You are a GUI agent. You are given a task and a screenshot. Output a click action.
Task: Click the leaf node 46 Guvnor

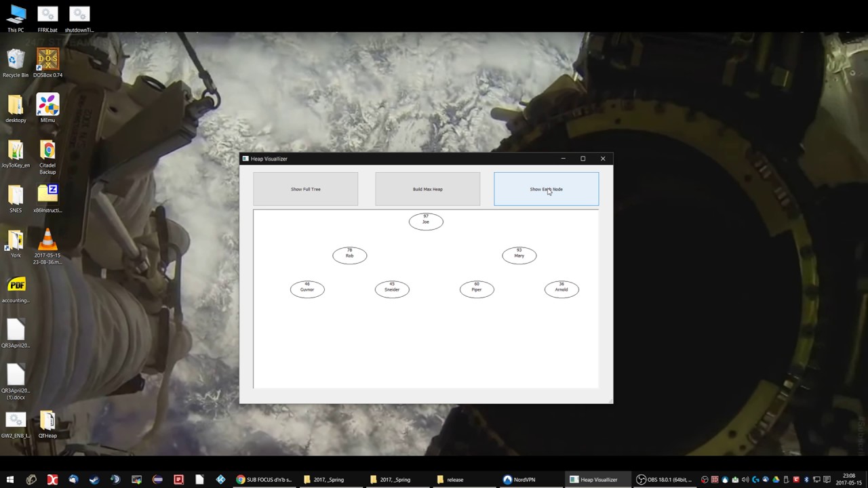[x=307, y=289]
